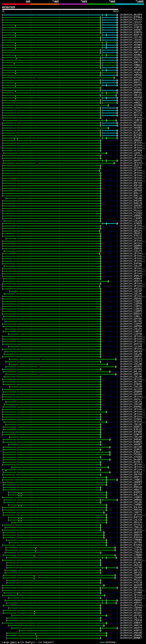The width and height of the screenshot is (146, 644).
Task: Select the UniRef100_B5DG02 label
Action: tap(131, 314)
